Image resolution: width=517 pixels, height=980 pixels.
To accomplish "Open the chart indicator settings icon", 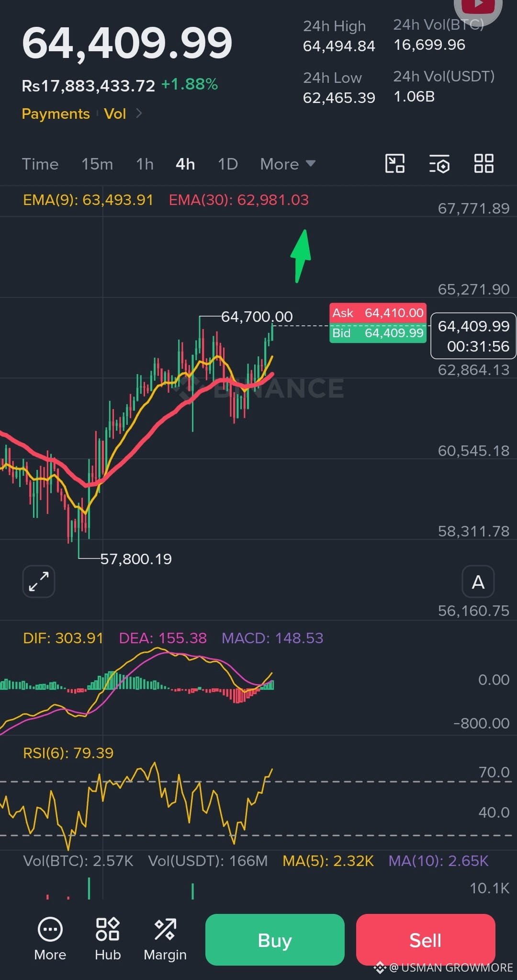I will coord(439,164).
